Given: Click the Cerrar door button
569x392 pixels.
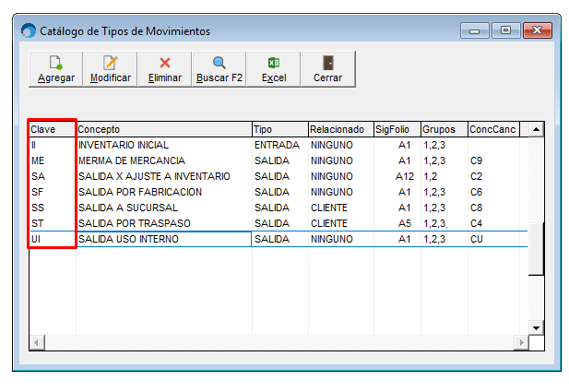Looking at the screenshot, I should pos(328,69).
